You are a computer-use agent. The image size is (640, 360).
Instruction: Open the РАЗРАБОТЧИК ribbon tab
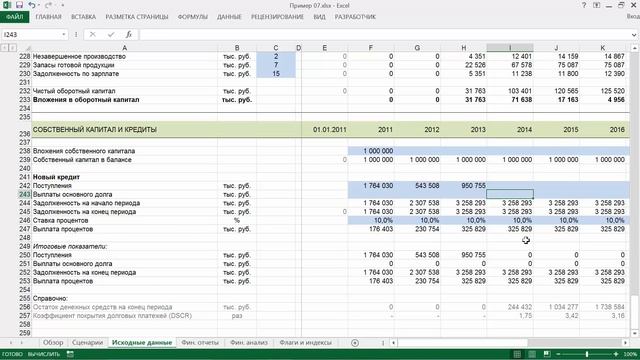[x=355, y=17]
